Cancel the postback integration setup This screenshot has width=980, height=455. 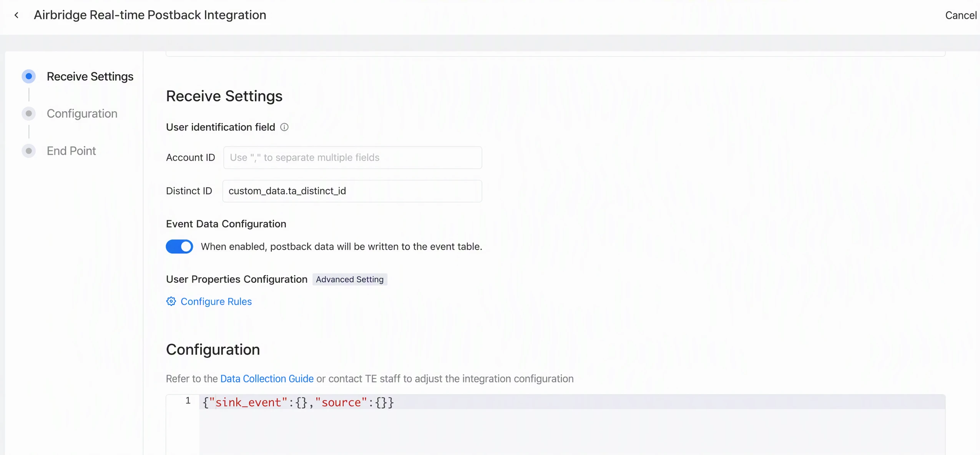[x=961, y=15]
